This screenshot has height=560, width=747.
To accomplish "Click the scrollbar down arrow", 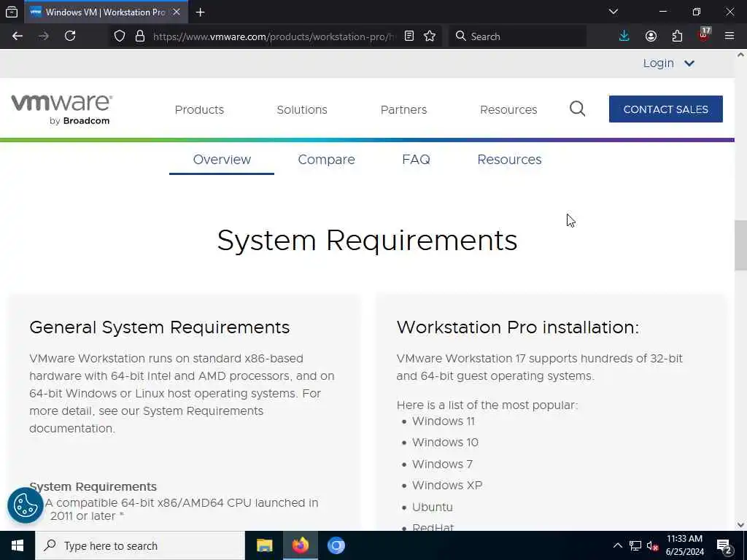I will 740,525.
